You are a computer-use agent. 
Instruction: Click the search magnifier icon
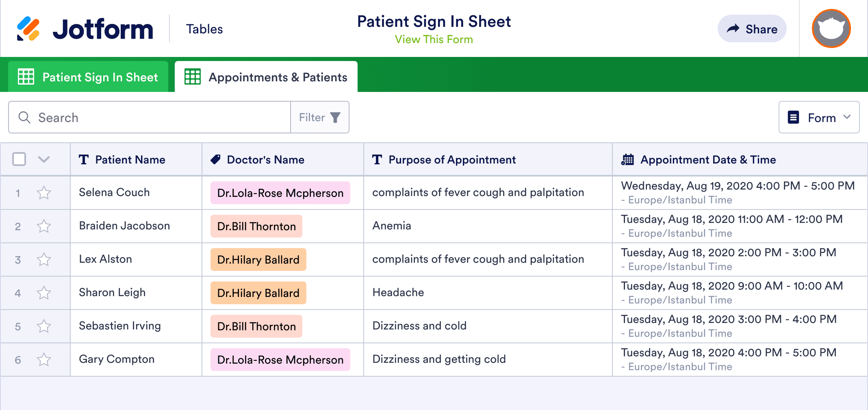[x=24, y=117]
